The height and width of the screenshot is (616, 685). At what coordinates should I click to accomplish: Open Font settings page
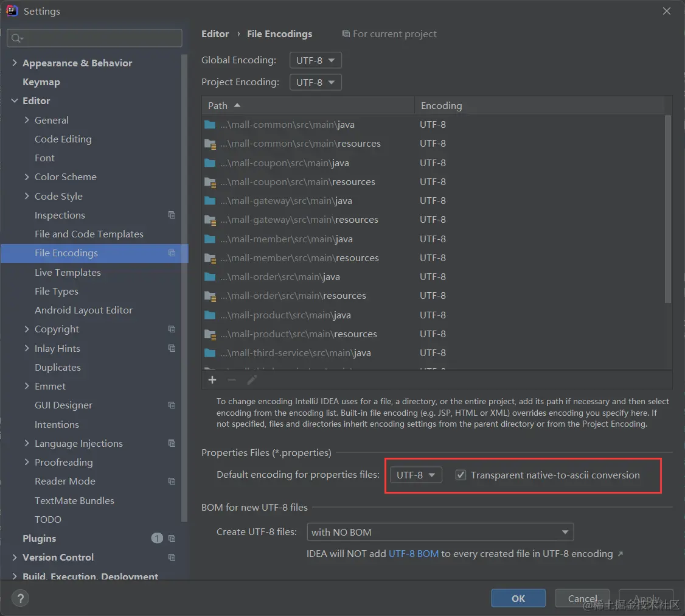click(x=44, y=158)
